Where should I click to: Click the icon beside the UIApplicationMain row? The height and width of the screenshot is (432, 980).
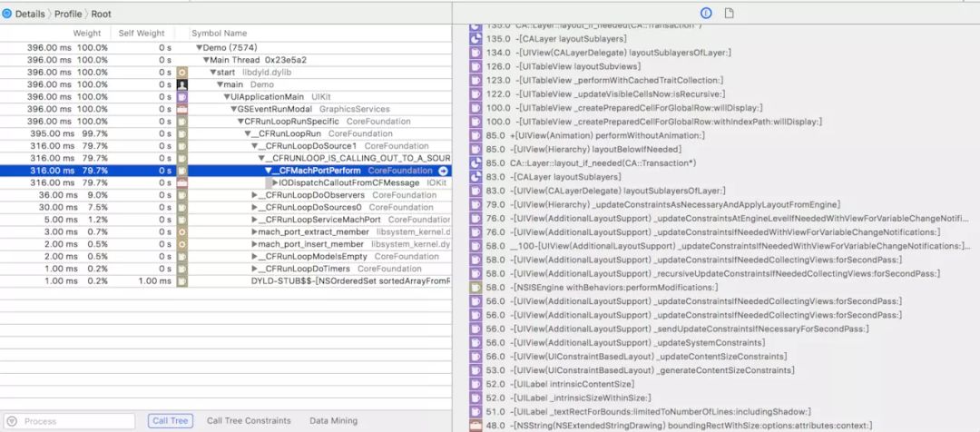[x=181, y=97]
